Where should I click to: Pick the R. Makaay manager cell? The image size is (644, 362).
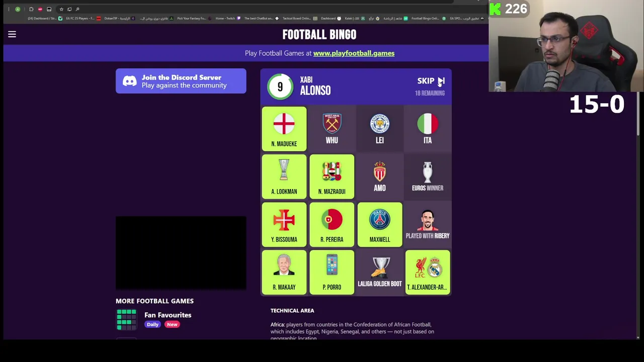pos(284,272)
